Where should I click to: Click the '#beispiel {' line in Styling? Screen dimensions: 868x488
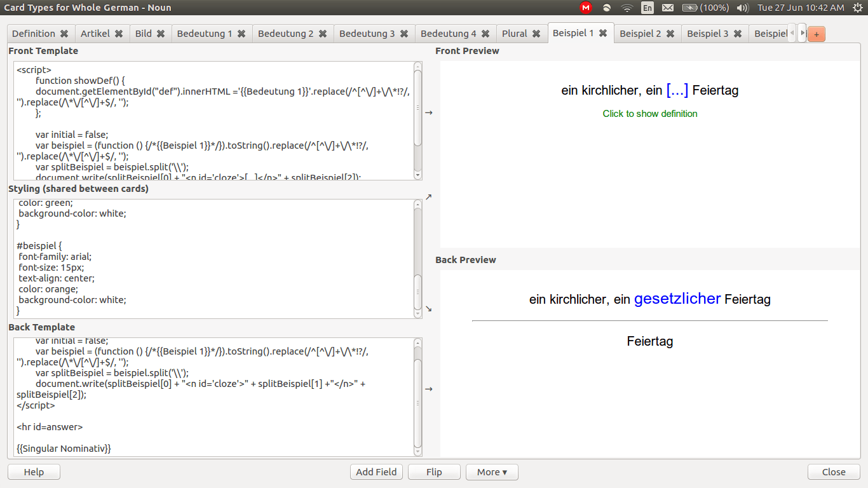(39, 246)
